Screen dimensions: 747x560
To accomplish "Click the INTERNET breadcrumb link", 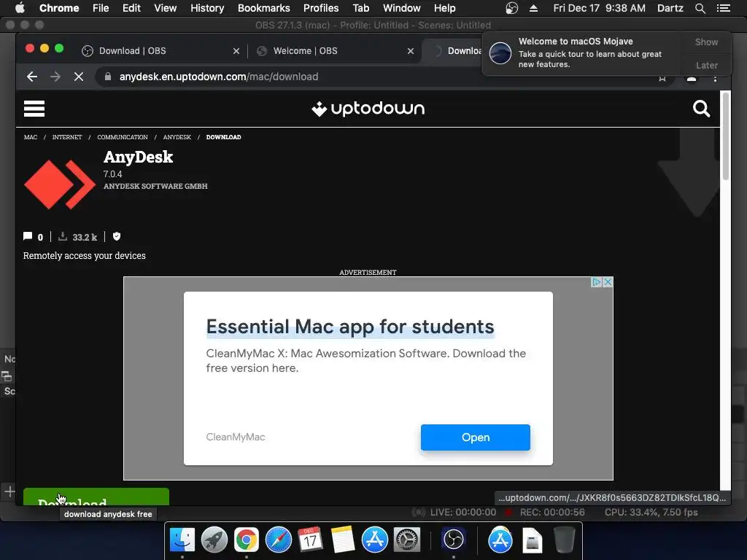I will coord(67,137).
